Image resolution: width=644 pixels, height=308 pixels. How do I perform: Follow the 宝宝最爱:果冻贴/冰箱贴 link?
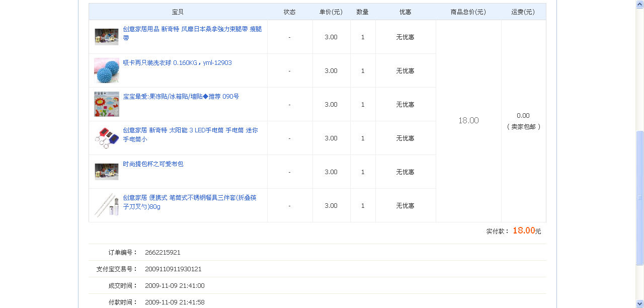[x=181, y=97]
